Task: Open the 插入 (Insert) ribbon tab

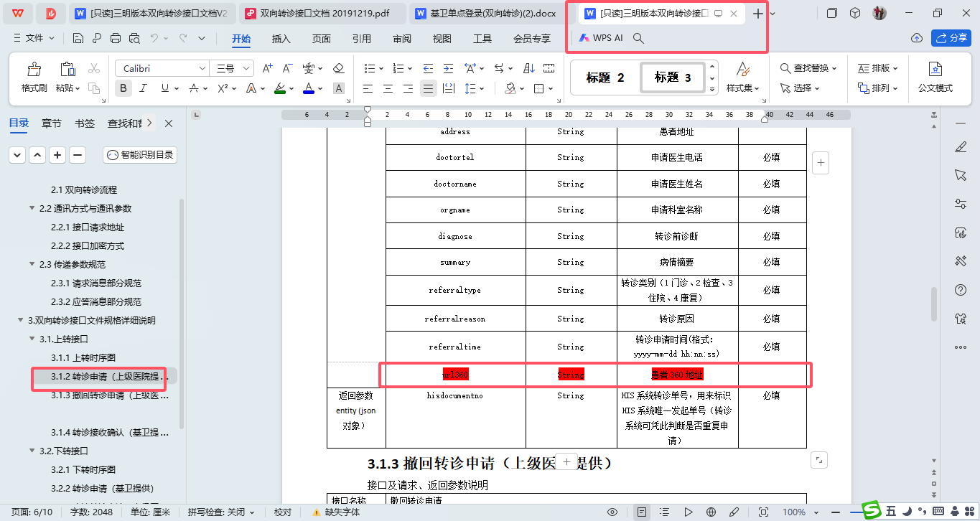Action: point(281,39)
